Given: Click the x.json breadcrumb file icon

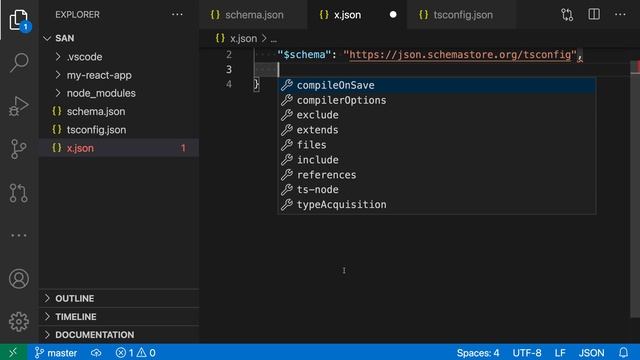Looking at the screenshot, I should (220, 38).
